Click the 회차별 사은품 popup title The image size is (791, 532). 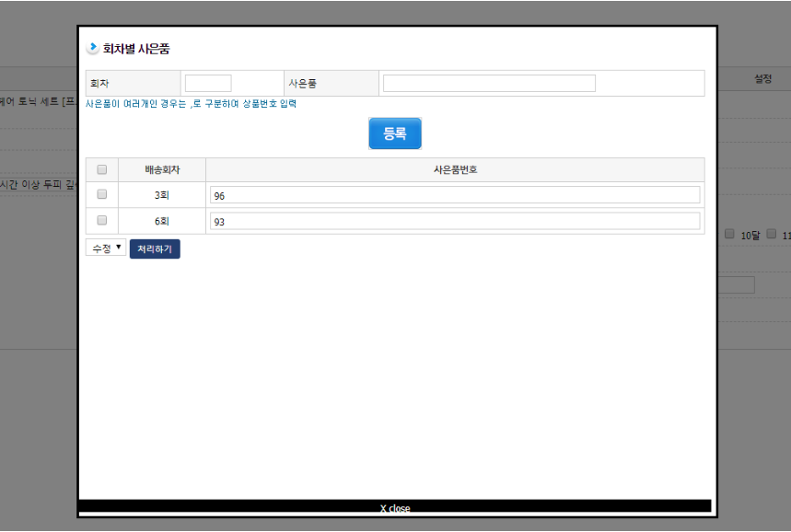pyautogui.click(x=136, y=49)
